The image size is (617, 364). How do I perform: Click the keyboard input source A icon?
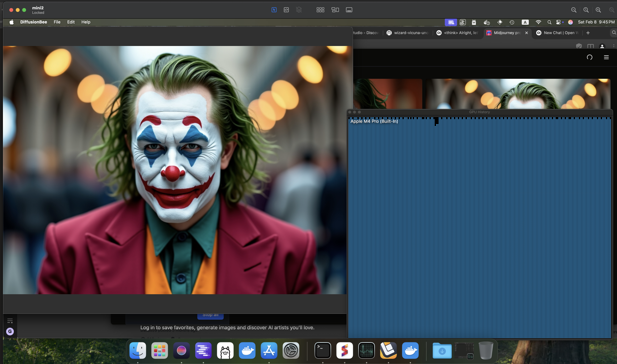[x=525, y=22]
